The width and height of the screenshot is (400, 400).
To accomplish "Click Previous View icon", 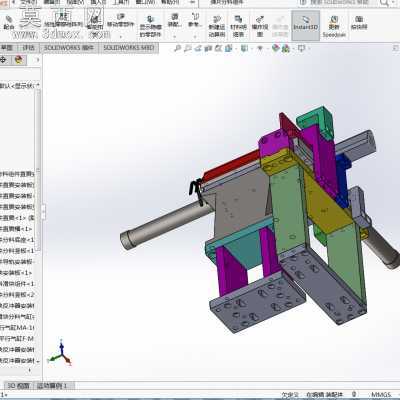I will [198, 49].
